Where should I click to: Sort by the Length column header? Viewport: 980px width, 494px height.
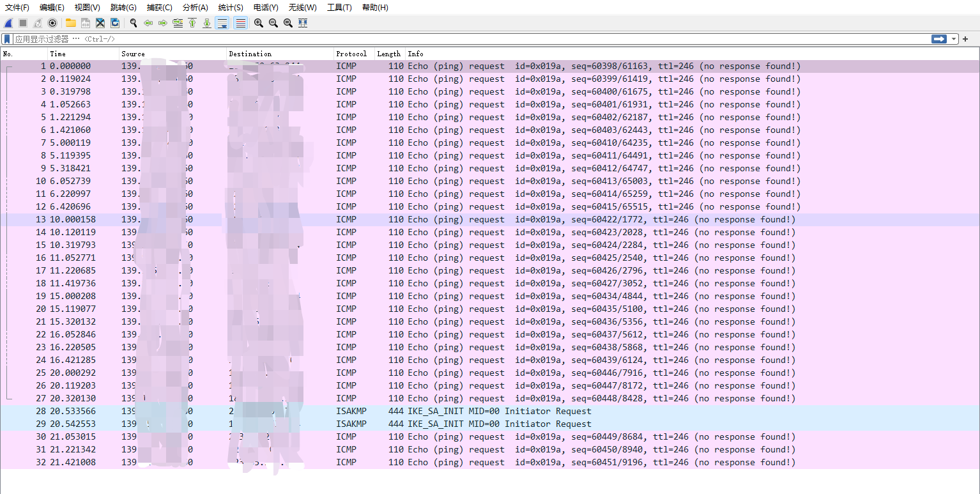390,54
